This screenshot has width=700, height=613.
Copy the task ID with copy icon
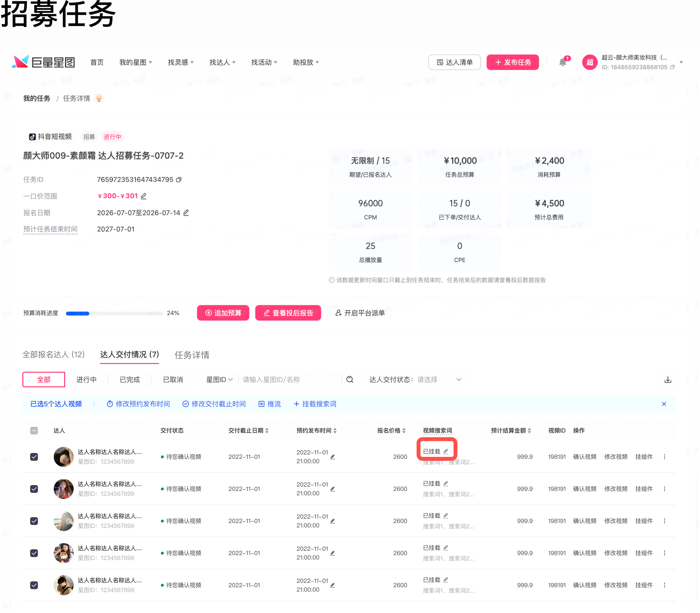pos(179,180)
